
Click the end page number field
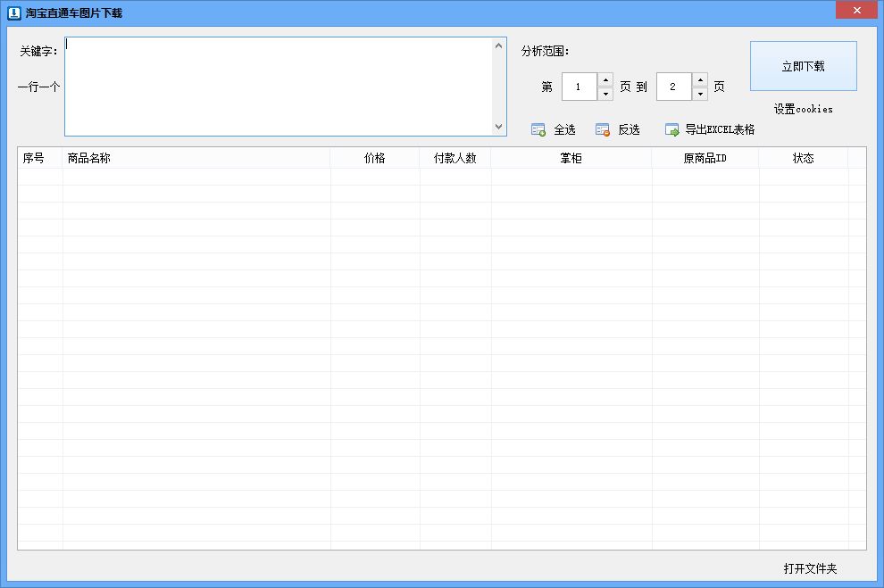point(673,87)
